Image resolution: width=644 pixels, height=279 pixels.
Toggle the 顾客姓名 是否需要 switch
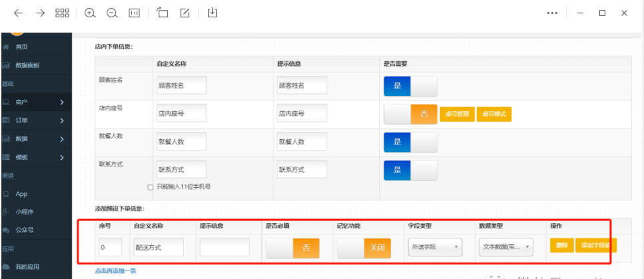(410, 86)
